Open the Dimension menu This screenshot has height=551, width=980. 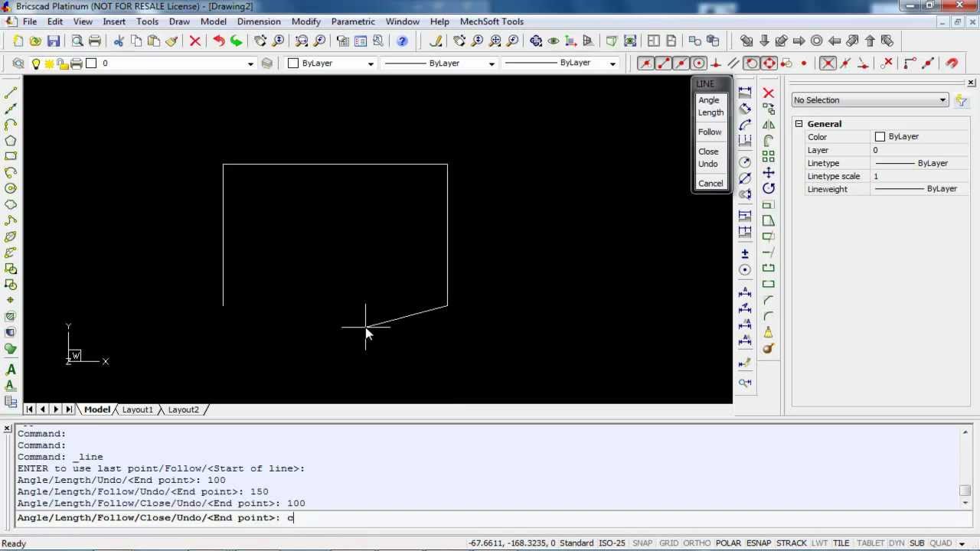point(259,21)
